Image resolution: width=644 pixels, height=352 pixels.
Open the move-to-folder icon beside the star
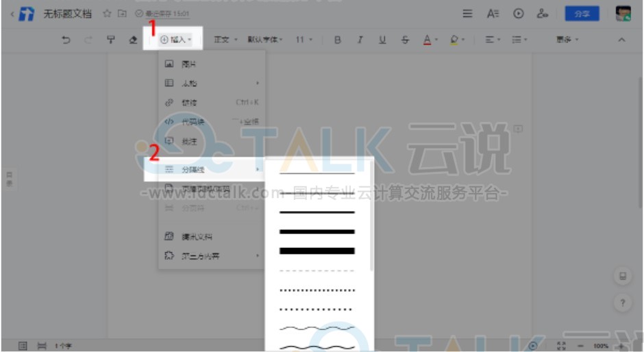[122, 14]
